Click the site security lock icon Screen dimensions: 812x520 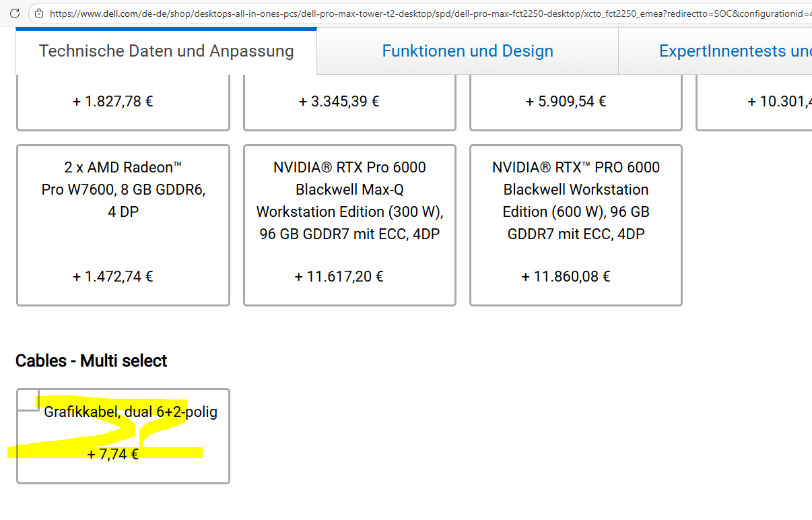point(39,13)
